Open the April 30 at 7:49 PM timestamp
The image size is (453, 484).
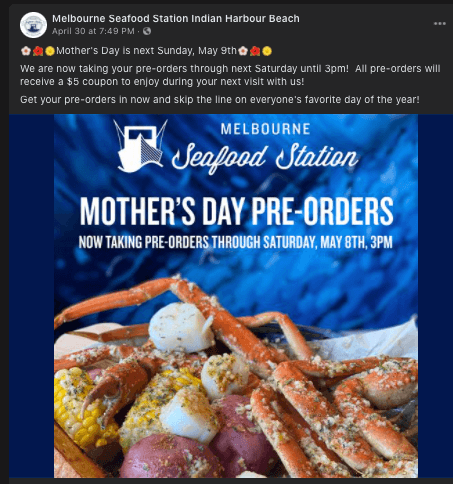point(93,31)
